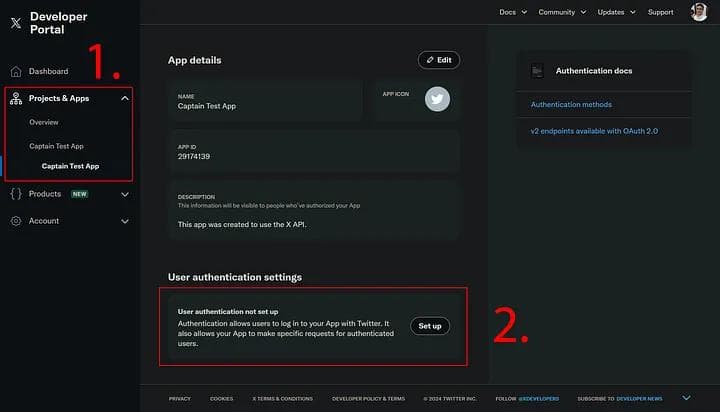The width and height of the screenshot is (720, 412).
Task: Open the Developer News subscribe link
Action: coord(639,399)
